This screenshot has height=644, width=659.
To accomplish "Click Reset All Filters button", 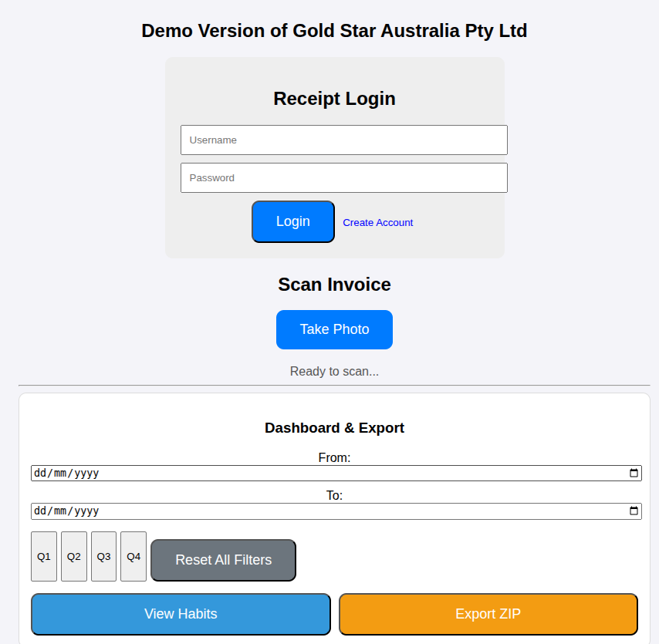I will point(223,560).
